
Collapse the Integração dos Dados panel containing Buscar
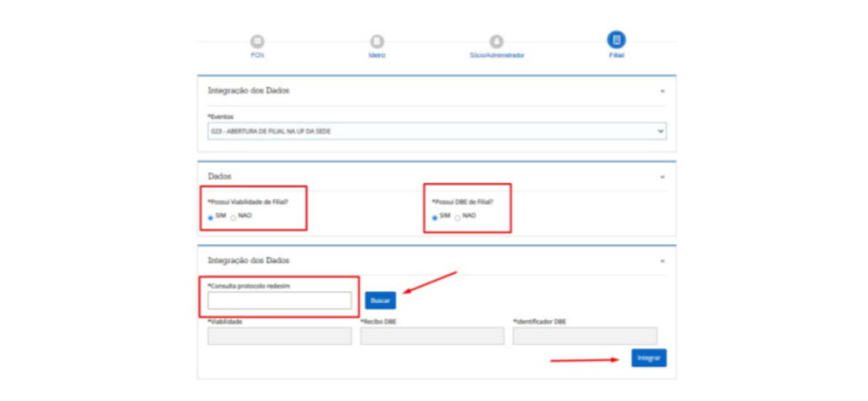(x=662, y=260)
